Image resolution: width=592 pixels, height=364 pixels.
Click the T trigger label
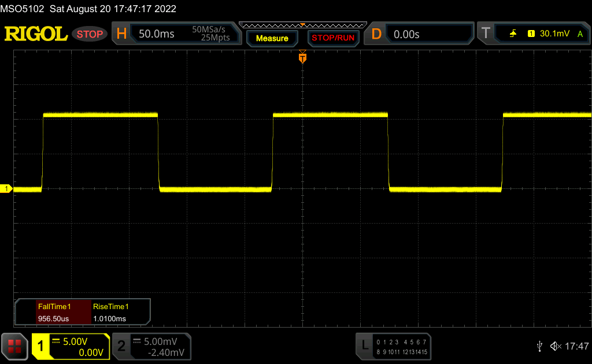pos(486,33)
